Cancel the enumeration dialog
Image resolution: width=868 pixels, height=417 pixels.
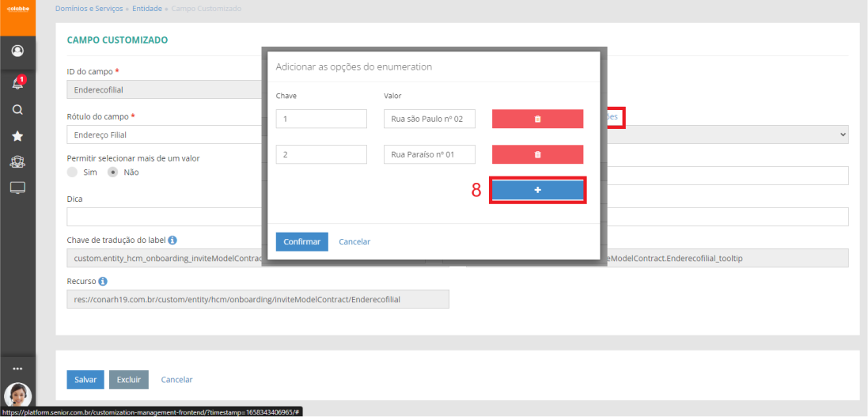click(x=354, y=241)
